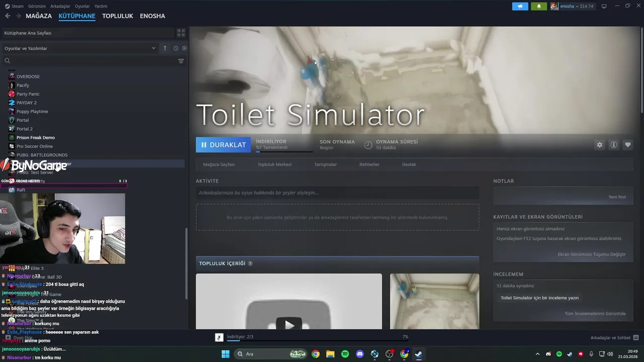The image size is (644, 362).
Task: Click Ekran Görüntüsü Tuşunu Değiştir
Action: click(592, 254)
